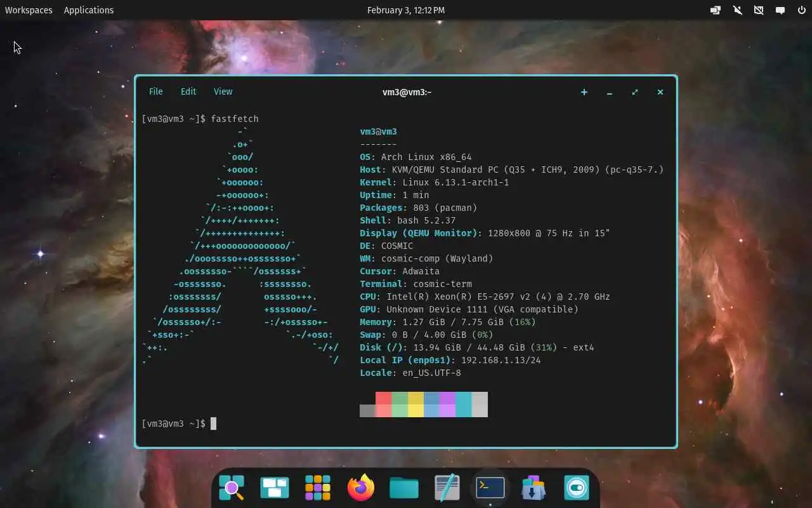Viewport: 812px width, 508px height.
Task: Open the Launcher search icon in dock
Action: pos(232,488)
